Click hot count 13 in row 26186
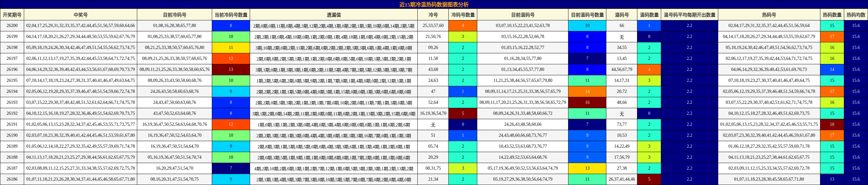 pyautogui.click(x=832, y=179)
